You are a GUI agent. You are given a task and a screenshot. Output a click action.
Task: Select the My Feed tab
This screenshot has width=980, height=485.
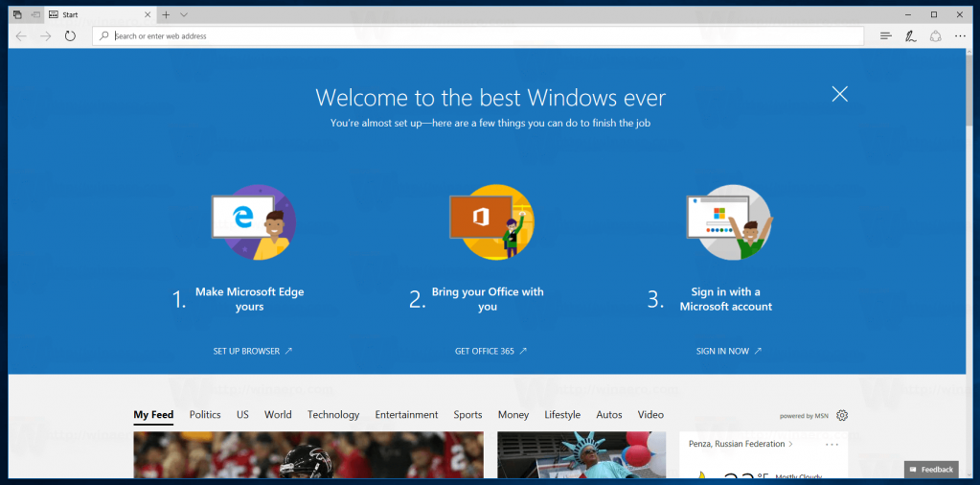153,414
